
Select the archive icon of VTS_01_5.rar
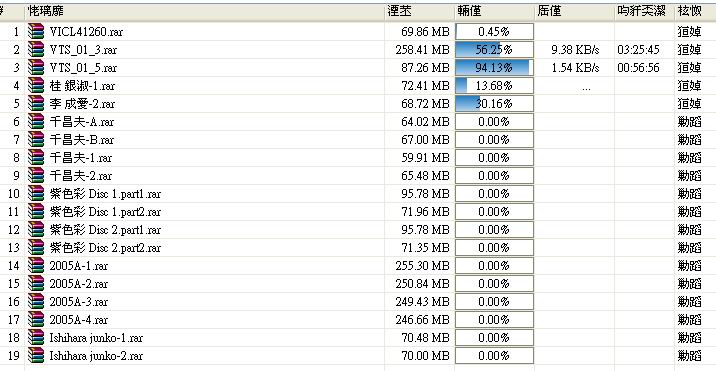tap(36, 68)
